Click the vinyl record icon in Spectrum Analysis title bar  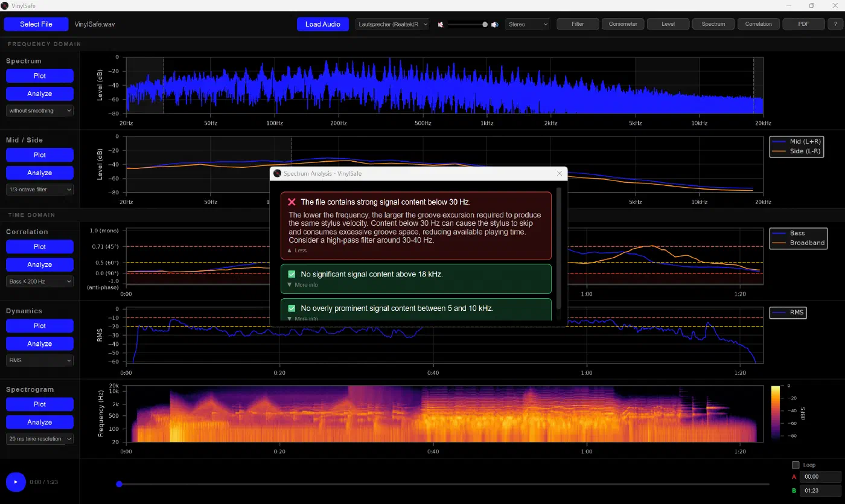click(x=277, y=173)
